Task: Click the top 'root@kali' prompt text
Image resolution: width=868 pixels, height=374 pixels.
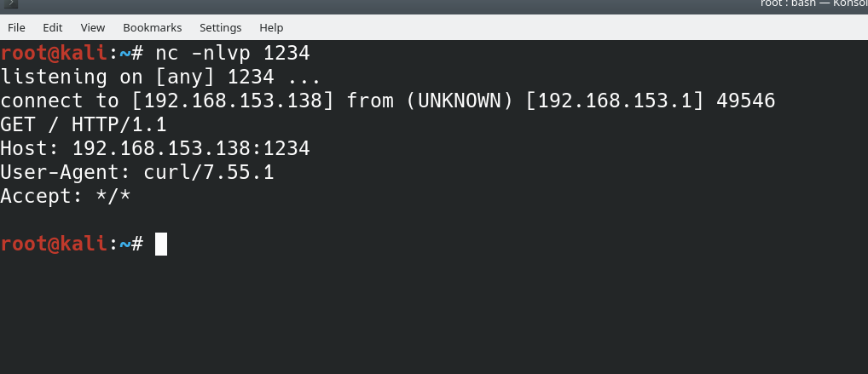Action: (55, 53)
